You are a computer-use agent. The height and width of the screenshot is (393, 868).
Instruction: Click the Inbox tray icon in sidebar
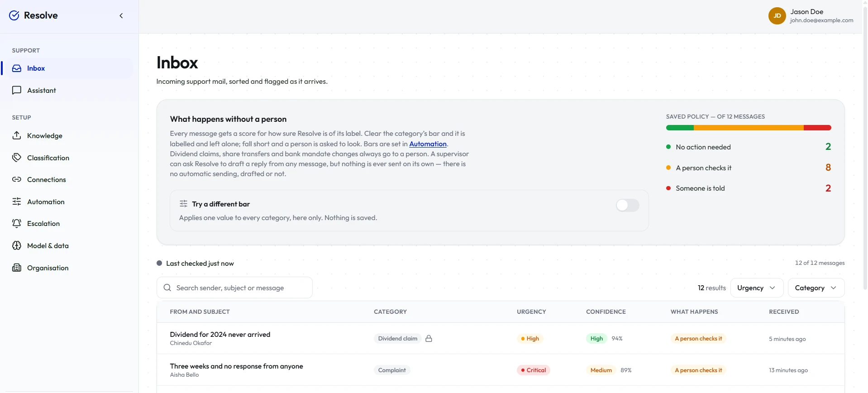point(17,68)
